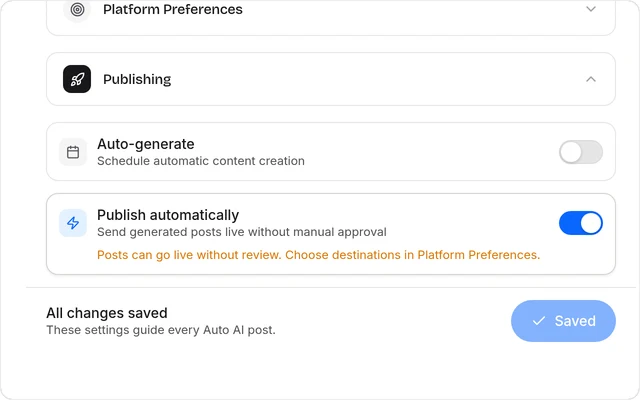Disable the Publish automatically toggle
This screenshot has height=400, width=640.
tap(580, 223)
